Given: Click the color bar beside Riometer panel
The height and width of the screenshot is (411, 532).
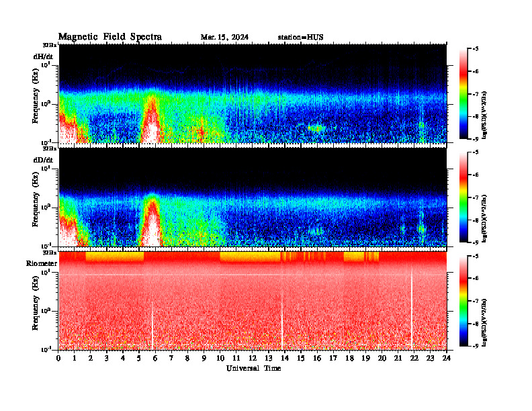Looking at the screenshot, I should click(463, 301).
